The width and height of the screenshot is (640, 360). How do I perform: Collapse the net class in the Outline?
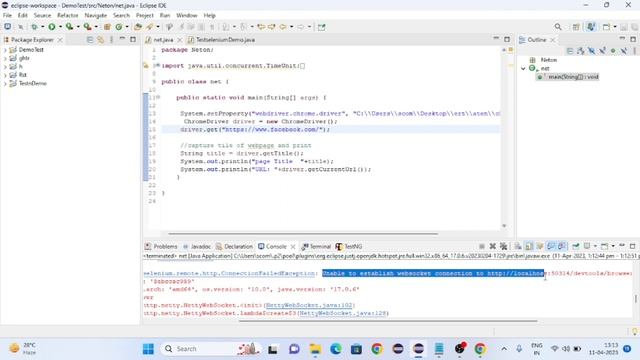523,69
